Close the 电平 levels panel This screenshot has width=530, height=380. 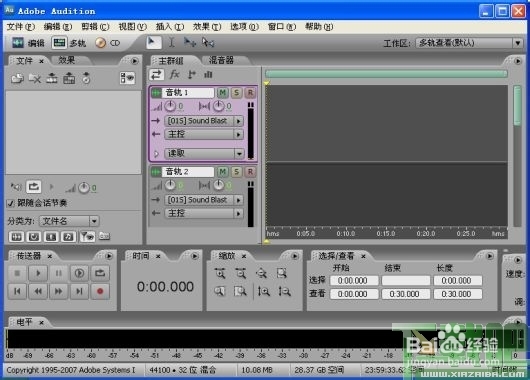(41, 323)
